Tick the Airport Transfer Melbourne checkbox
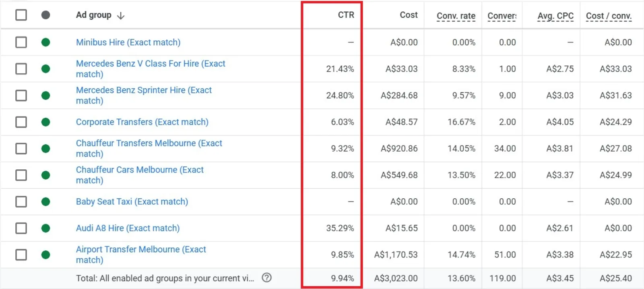This screenshot has width=644, height=289. point(21,255)
